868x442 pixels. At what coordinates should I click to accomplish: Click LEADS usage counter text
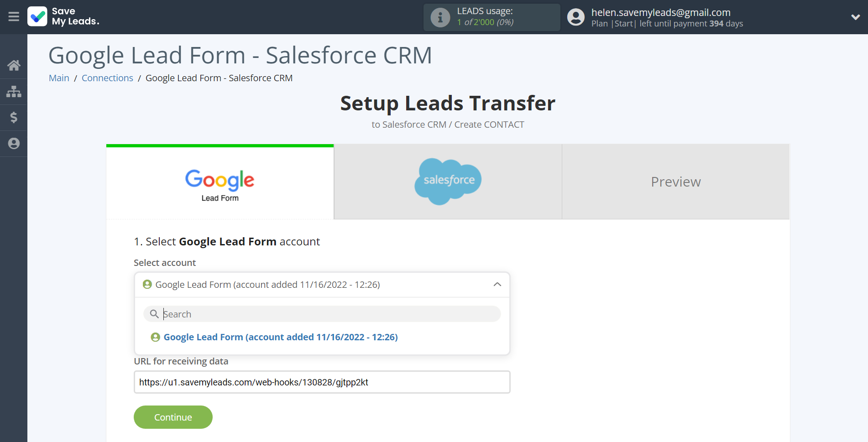485,22
